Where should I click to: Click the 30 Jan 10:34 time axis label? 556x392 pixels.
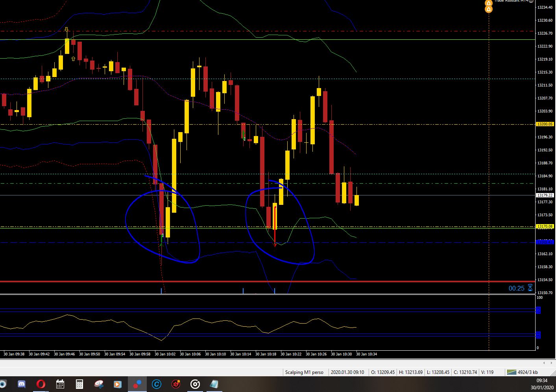(x=366, y=354)
